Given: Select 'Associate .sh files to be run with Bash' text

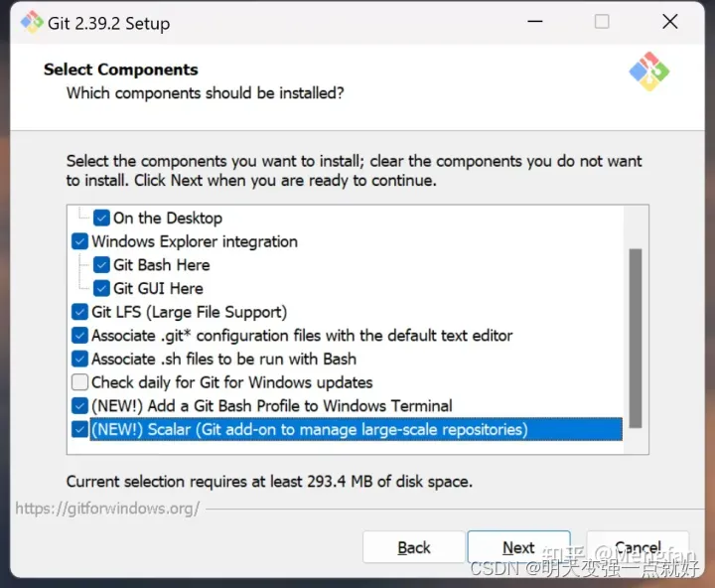Looking at the screenshot, I should (x=223, y=359).
